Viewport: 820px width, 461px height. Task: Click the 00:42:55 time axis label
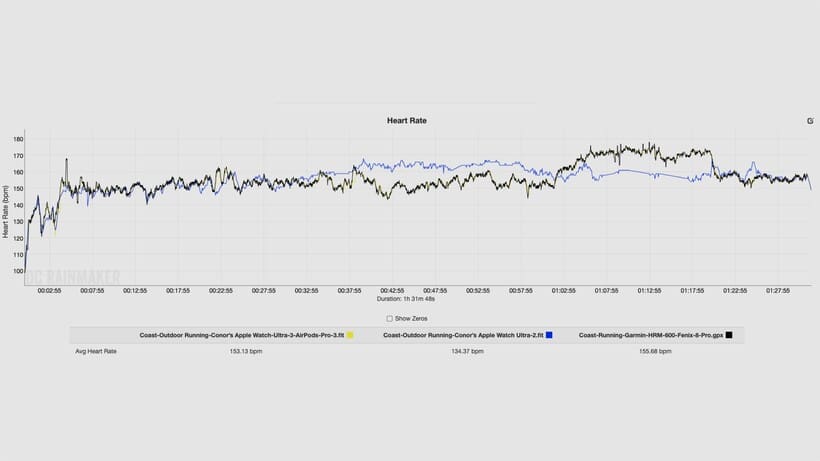(391, 291)
